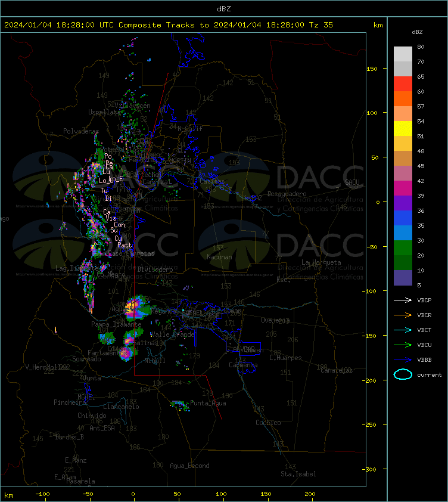Click the white VBCP arrow legend icon
The width and height of the screenshot is (448, 502).
(403, 300)
